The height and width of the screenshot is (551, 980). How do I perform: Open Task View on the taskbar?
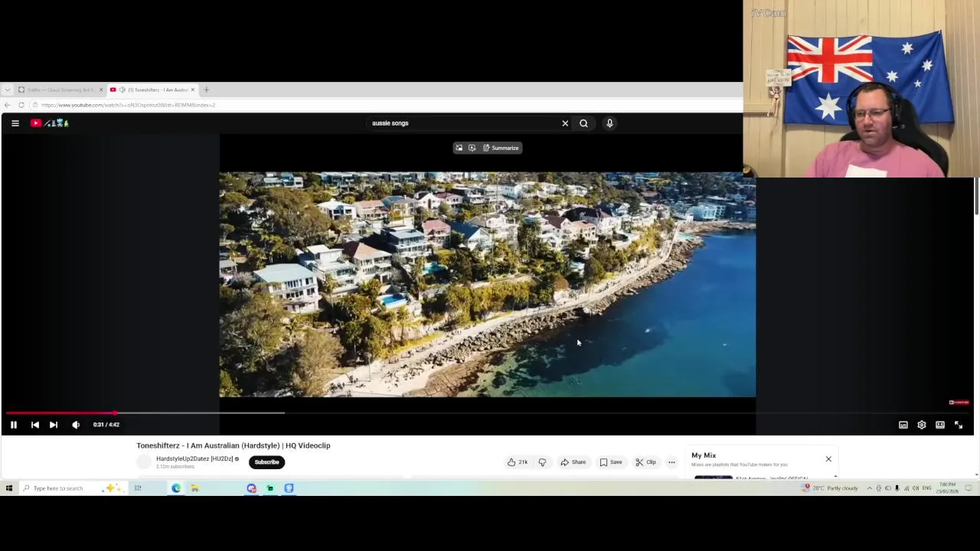click(138, 488)
